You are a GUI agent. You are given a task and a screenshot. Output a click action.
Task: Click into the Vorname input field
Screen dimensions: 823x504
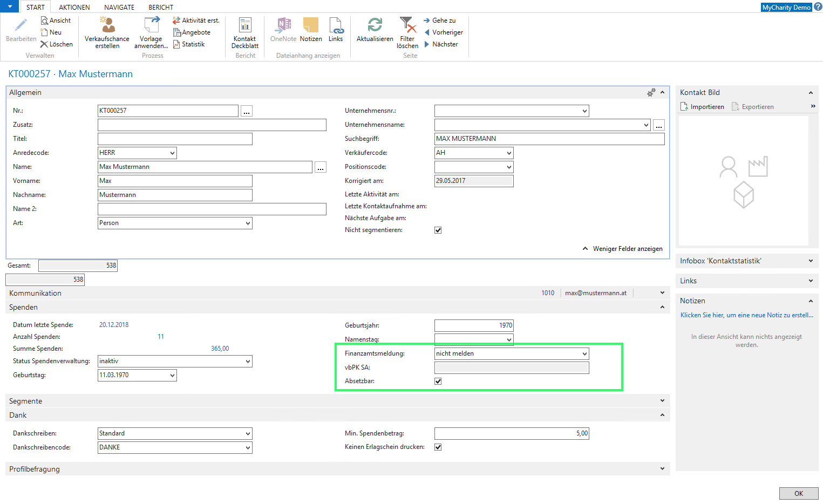[175, 181]
